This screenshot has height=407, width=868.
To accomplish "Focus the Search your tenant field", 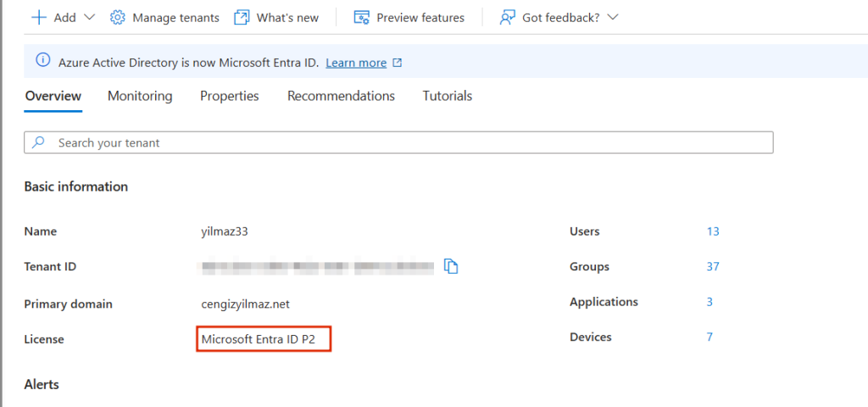I will pos(407,142).
